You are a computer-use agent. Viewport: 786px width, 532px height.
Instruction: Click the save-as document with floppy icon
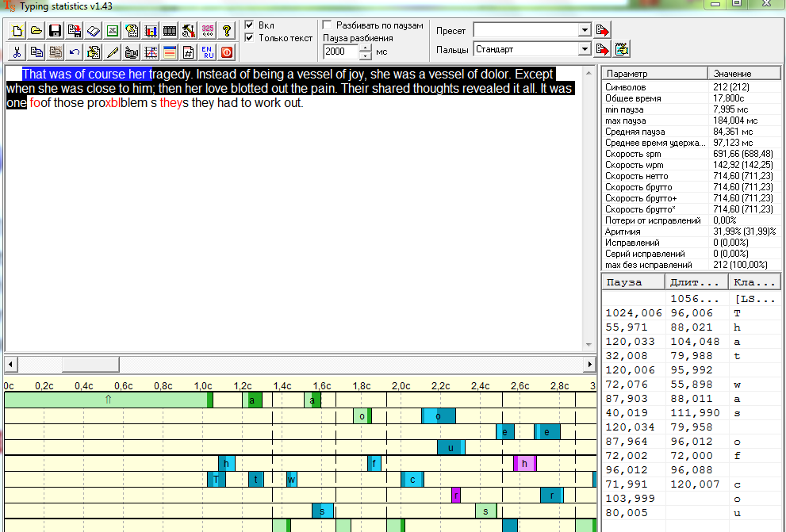(75, 31)
